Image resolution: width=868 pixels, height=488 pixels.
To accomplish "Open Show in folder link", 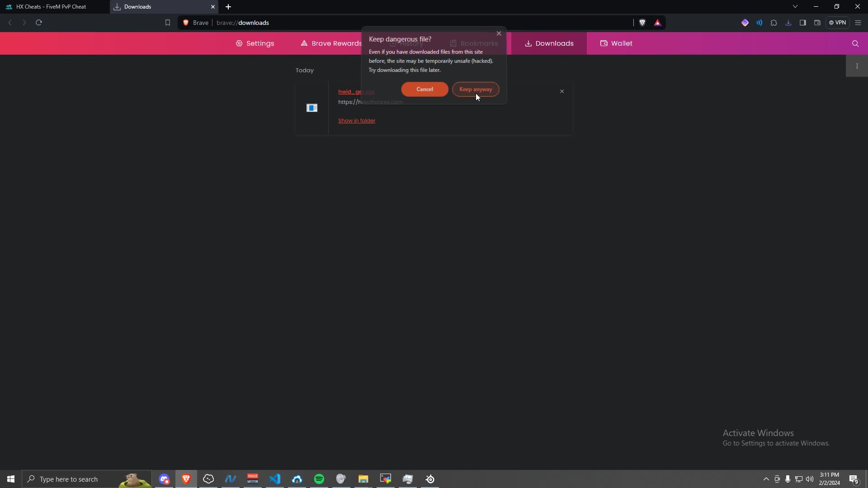I will tap(357, 121).
